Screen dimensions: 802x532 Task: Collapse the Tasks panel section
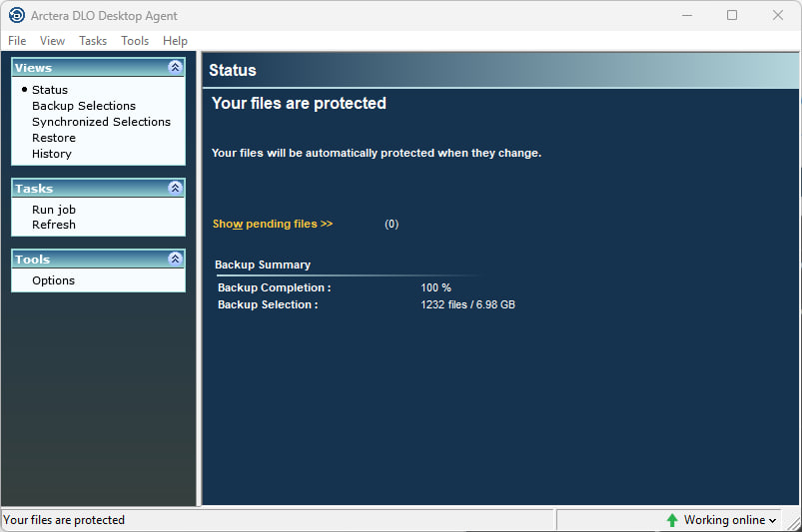tap(175, 188)
